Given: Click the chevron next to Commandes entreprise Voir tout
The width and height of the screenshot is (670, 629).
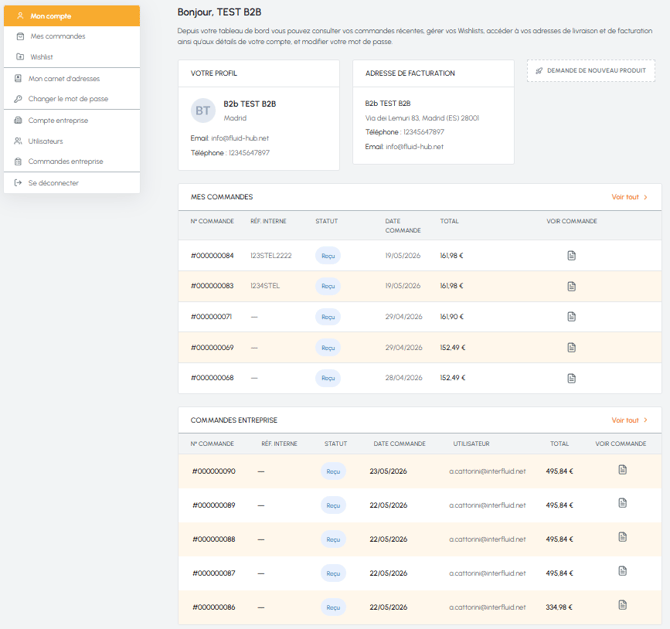Looking at the screenshot, I should 646,420.
